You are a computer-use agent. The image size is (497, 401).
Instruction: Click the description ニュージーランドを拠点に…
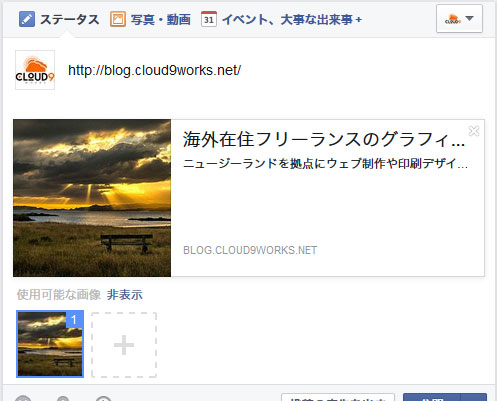click(325, 163)
